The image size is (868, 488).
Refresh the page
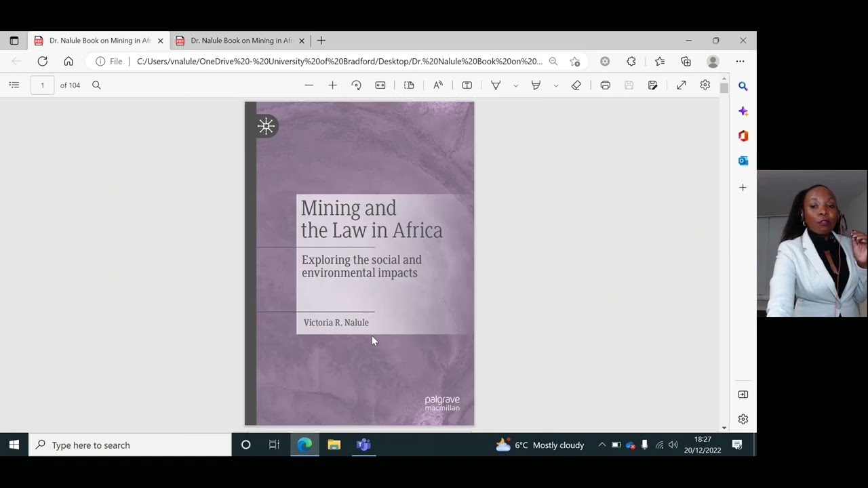[x=43, y=61]
